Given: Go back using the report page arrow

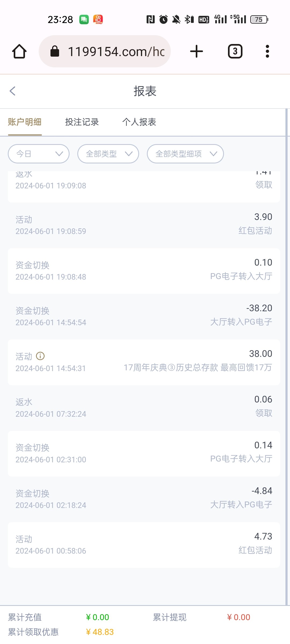Looking at the screenshot, I should pos(13,91).
